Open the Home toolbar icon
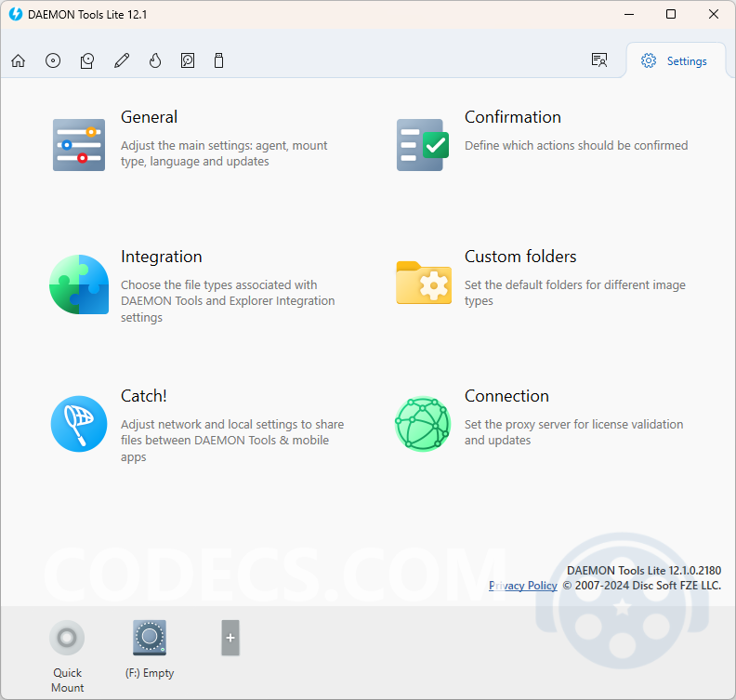 [19, 60]
